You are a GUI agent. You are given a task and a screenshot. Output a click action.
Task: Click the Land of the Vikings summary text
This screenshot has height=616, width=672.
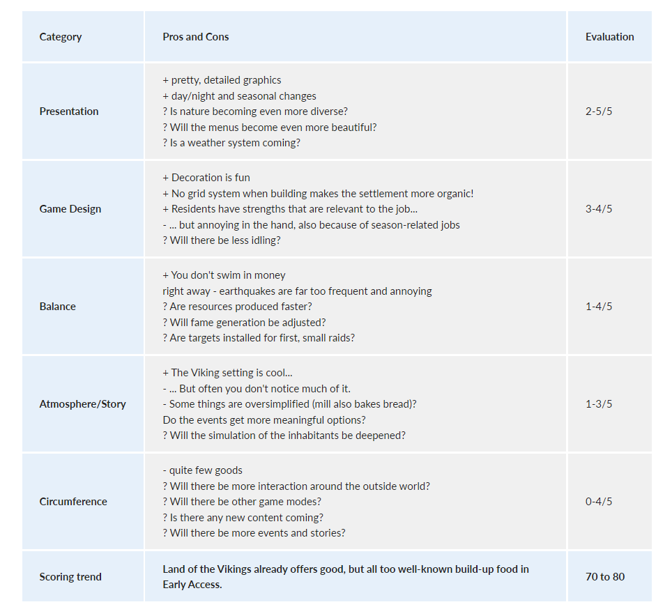click(x=346, y=577)
